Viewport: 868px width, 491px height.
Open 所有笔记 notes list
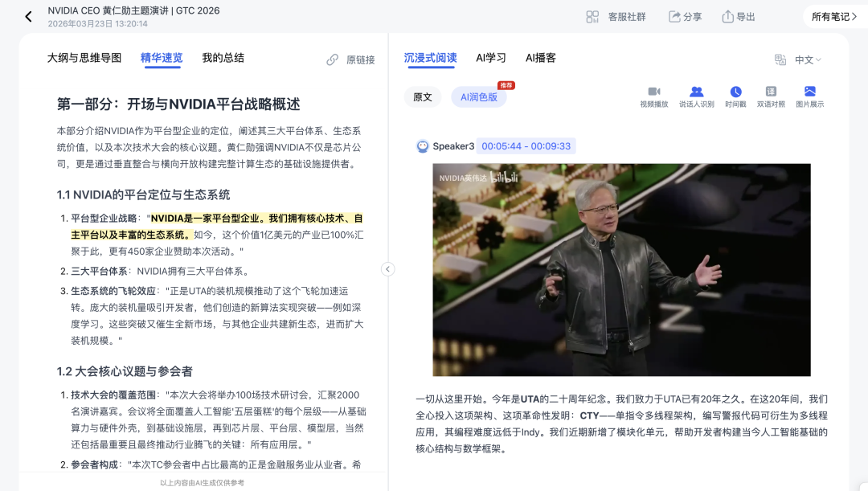pyautogui.click(x=834, y=17)
